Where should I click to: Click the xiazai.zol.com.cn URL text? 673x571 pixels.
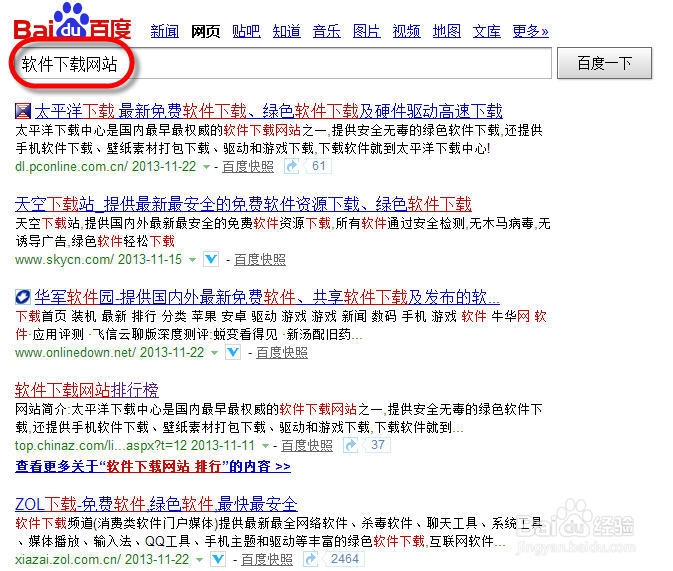[68, 559]
